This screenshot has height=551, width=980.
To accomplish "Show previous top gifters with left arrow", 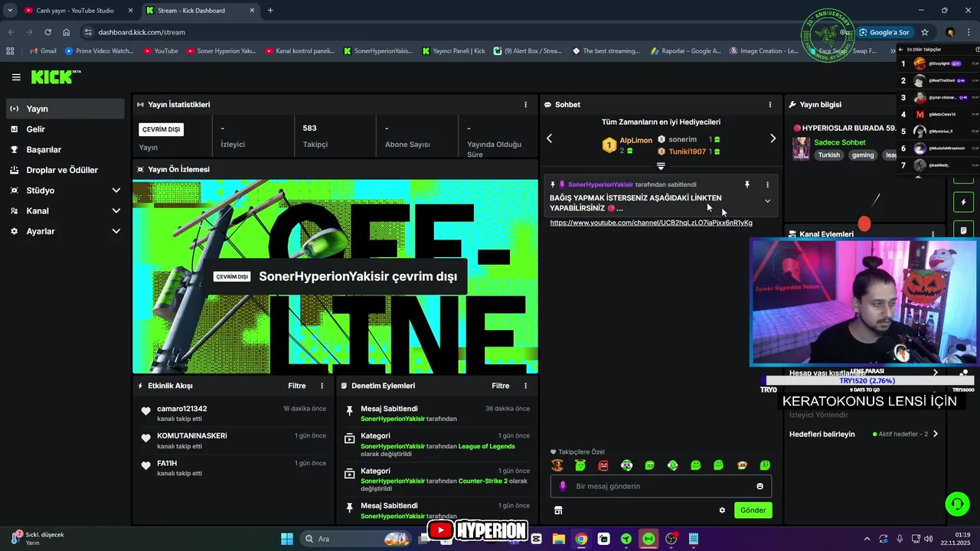I will pos(549,139).
